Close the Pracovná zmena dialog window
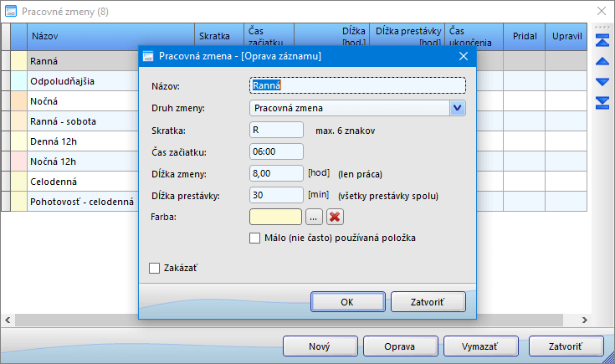This screenshot has width=615, height=364. (463, 56)
